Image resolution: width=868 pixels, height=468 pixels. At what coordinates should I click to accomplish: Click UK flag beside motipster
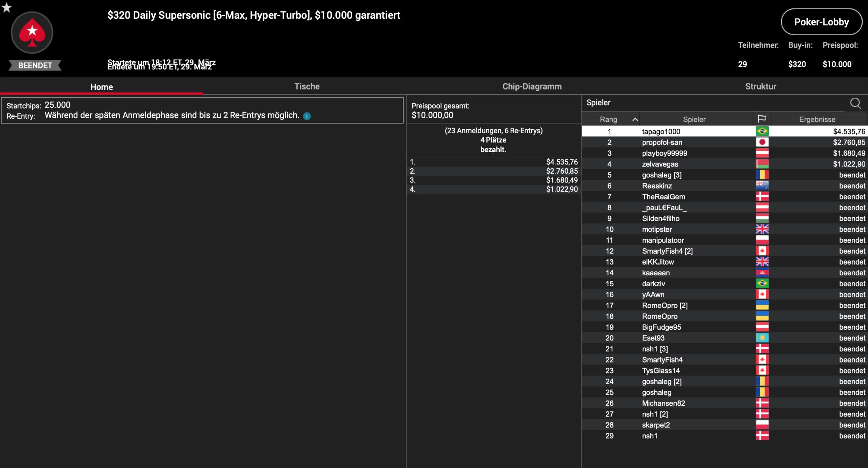pos(762,229)
